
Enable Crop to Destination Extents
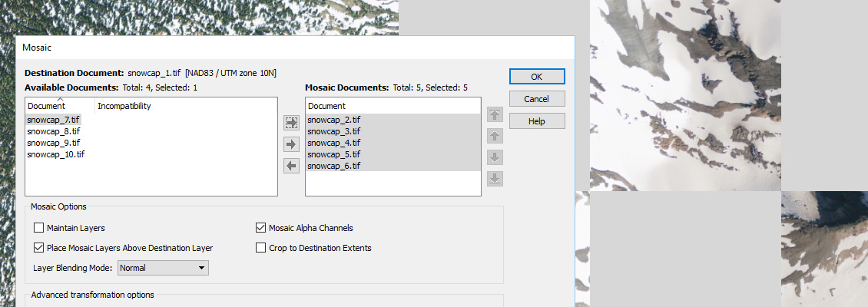[x=260, y=248]
